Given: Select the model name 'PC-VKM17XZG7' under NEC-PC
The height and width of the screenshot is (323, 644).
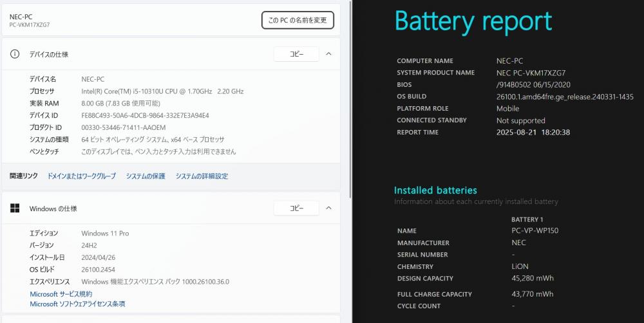Looking at the screenshot, I should [x=30, y=24].
